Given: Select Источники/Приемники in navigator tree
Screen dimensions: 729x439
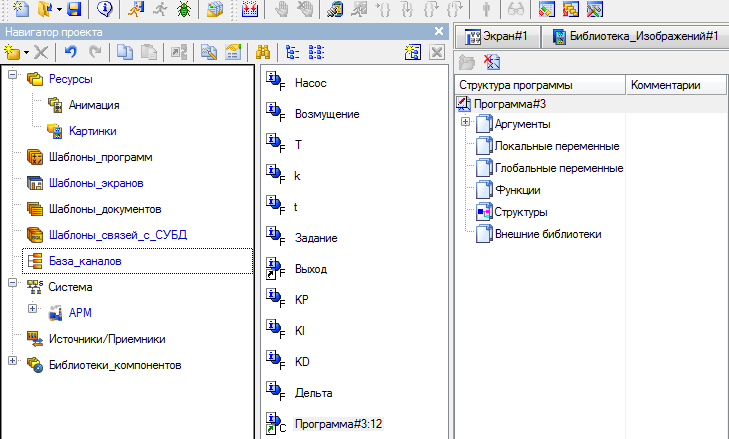Looking at the screenshot, I should 107,339.
